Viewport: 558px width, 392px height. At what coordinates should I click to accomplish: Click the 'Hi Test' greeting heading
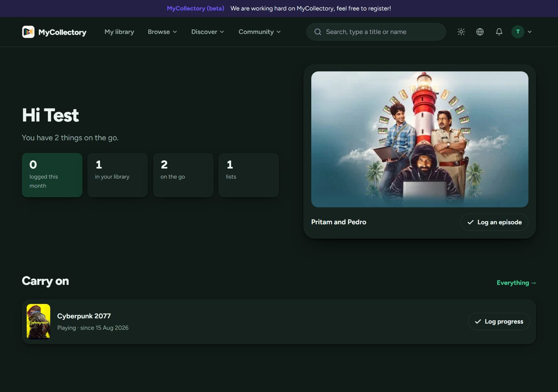click(x=50, y=116)
